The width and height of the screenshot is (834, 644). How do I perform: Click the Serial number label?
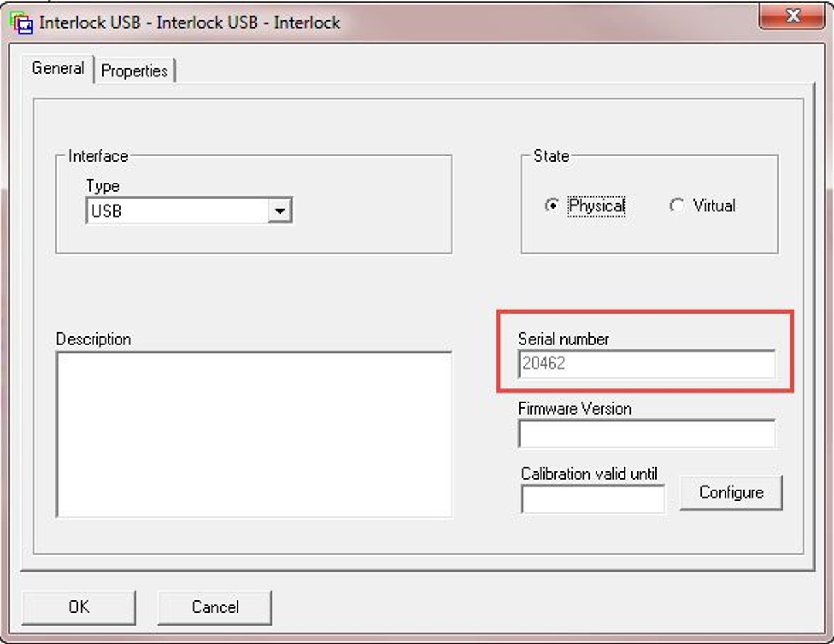pyautogui.click(x=564, y=339)
